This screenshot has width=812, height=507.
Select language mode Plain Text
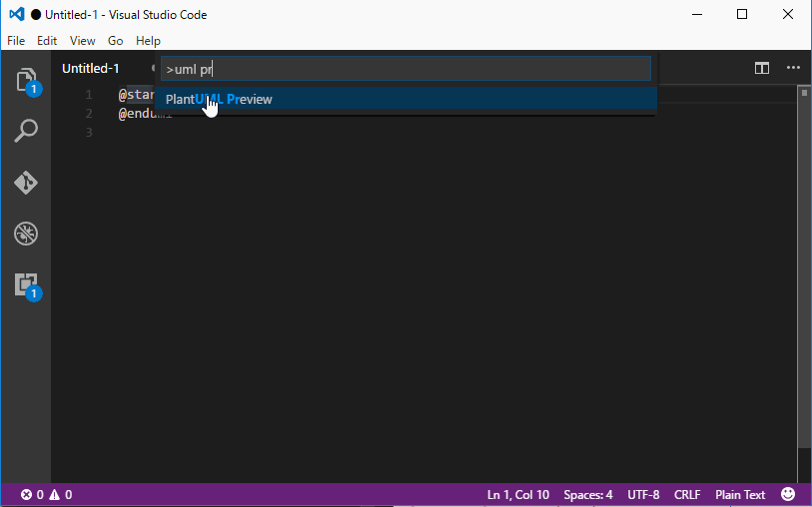[x=740, y=495]
